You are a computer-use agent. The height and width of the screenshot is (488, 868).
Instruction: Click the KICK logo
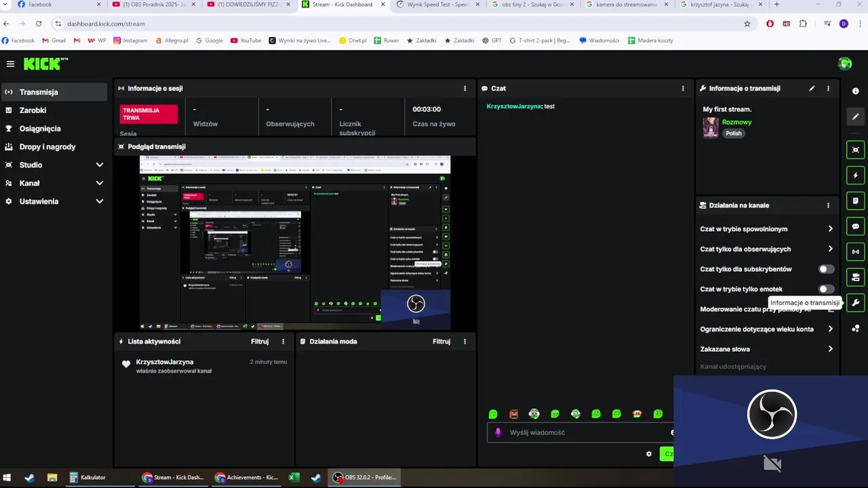45,64
